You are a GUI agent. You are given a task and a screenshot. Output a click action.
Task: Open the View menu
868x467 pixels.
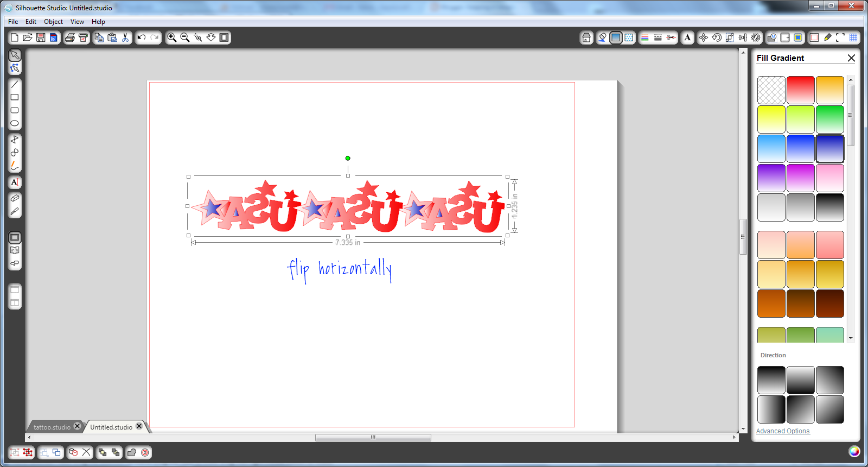coord(77,22)
